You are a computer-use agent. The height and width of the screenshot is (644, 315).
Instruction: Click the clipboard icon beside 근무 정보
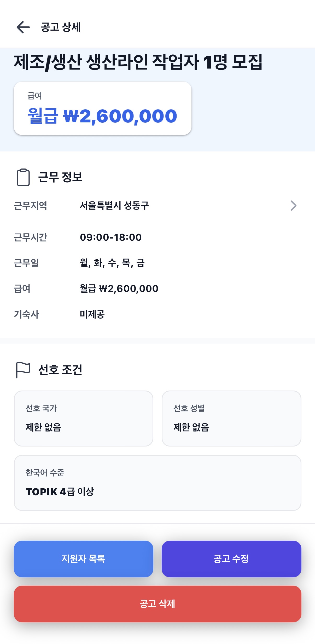pos(23,177)
